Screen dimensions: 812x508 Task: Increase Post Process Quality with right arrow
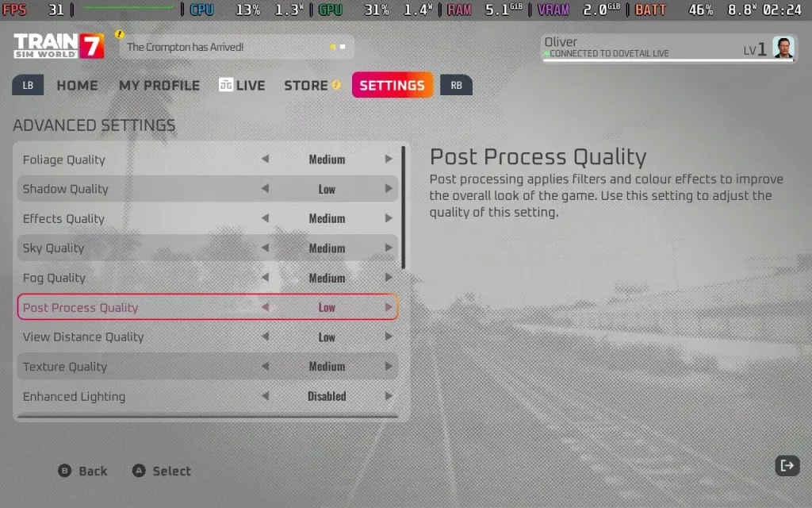pyautogui.click(x=389, y=307)
